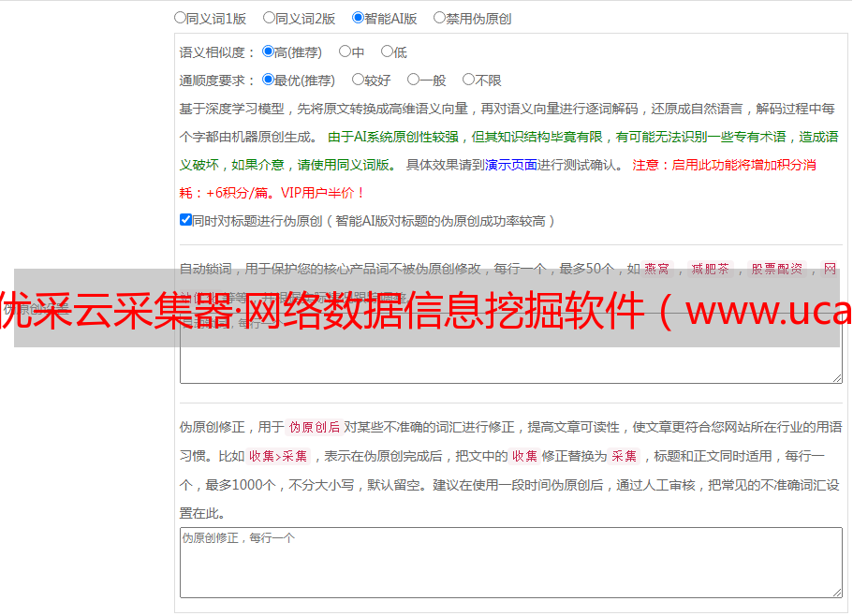Screen dimensions: 853x616
Task: Set 通顺度要求 to 较好
Action: pos(358,80)
